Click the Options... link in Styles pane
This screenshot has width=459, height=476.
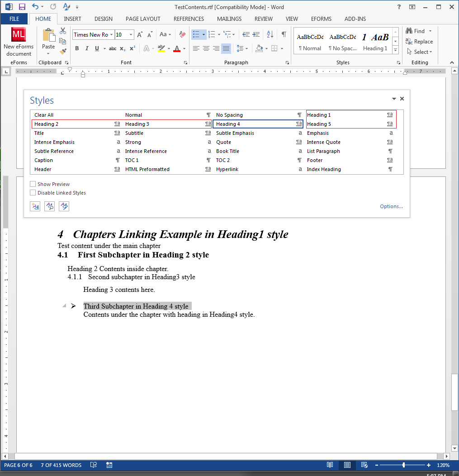point(391,206)
